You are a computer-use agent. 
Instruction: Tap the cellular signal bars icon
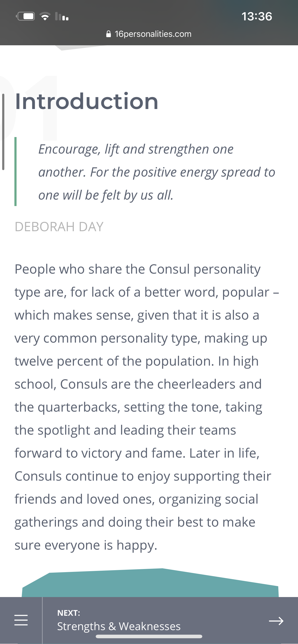click(x=62, y=16)
